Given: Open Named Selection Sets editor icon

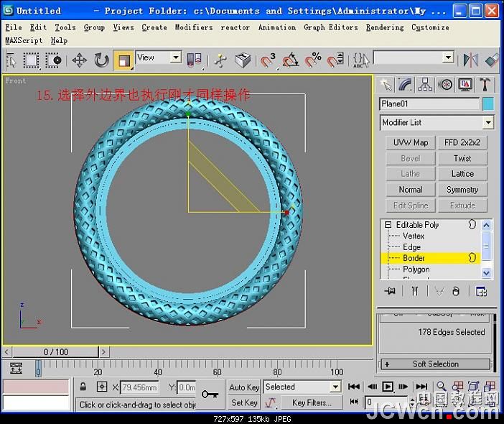Looking at the screenshot, I should (x=361, y=60).
